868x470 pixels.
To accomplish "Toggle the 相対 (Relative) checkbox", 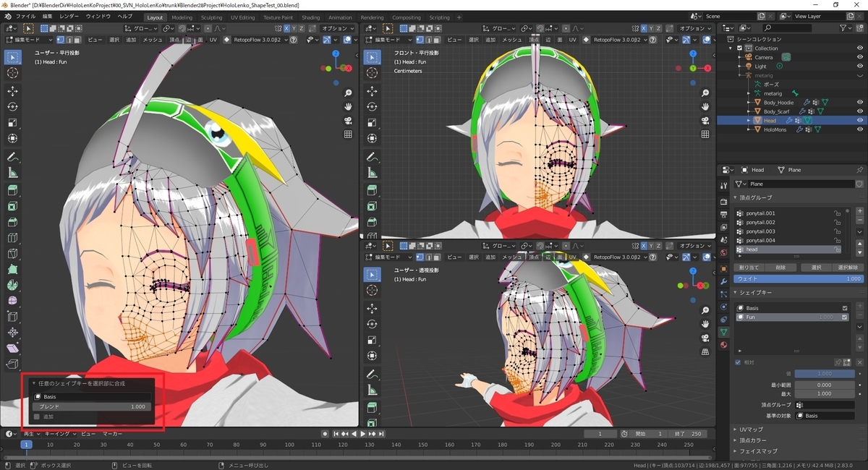I will click(x=738, y=362).
